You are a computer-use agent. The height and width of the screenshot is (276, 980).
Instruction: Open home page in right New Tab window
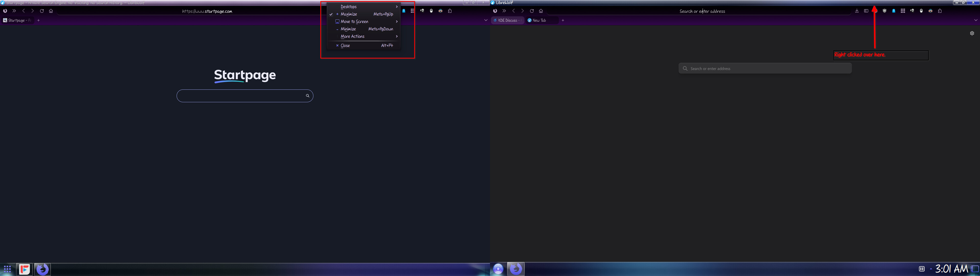pyautogui.click(x=541, y=11)
